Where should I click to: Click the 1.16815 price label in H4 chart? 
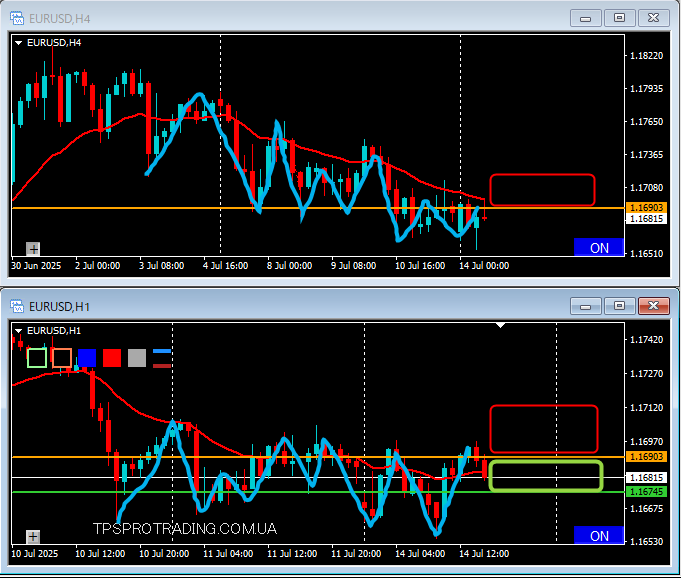pos(646,218)
